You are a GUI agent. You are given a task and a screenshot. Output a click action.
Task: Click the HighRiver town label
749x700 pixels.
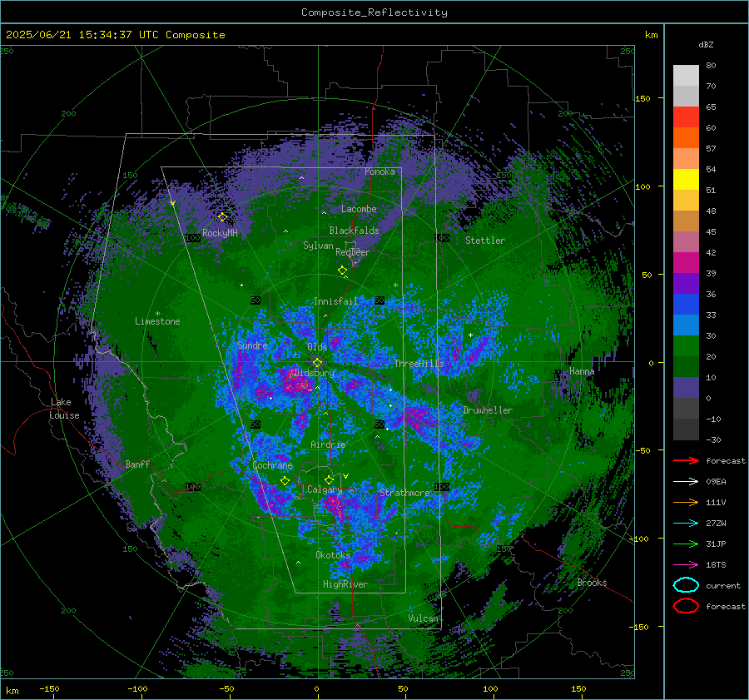pos(345,584)
